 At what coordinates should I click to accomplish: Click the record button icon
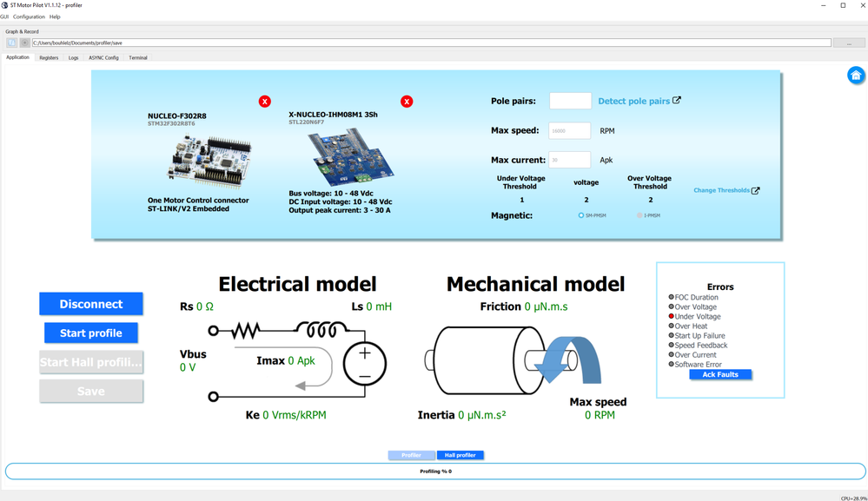tap(24, 43)
